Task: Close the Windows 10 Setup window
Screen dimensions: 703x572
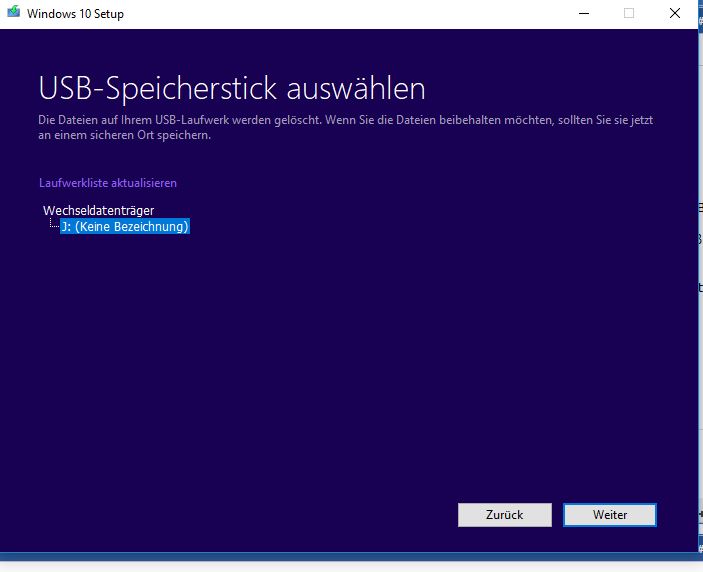Action: click(675, 13)
